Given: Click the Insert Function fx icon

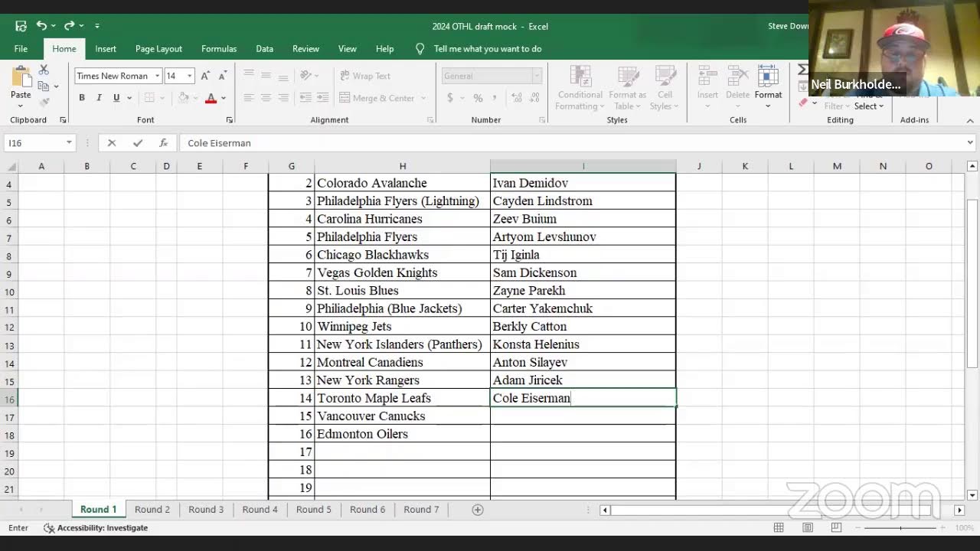Looking at the screenshot, I should [163, 143].
